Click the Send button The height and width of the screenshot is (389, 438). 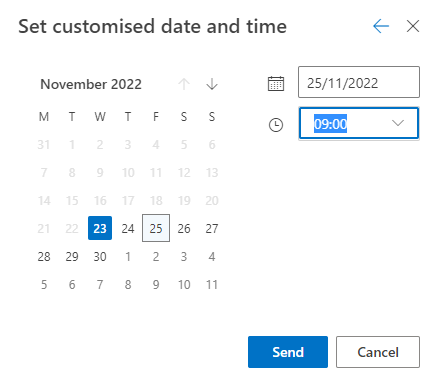[x=288, y=352]
